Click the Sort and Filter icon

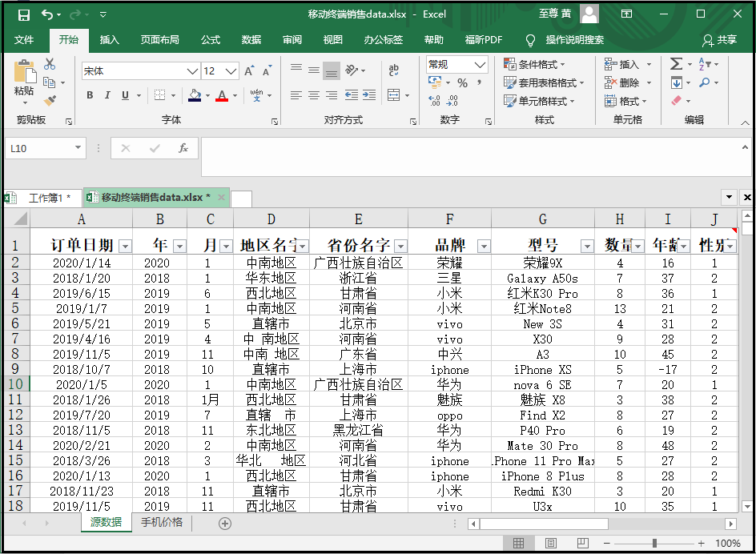click(x=705, y=63)
